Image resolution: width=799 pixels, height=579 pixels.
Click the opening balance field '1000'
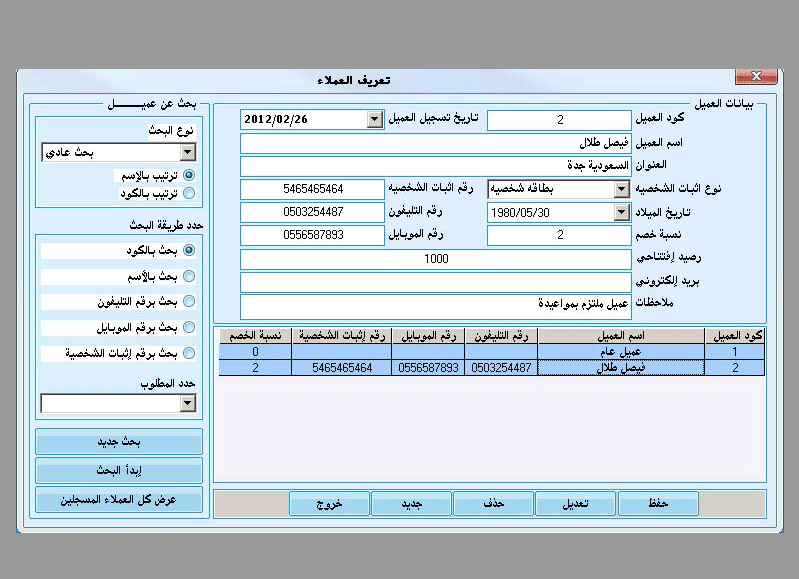coord(436,259)
